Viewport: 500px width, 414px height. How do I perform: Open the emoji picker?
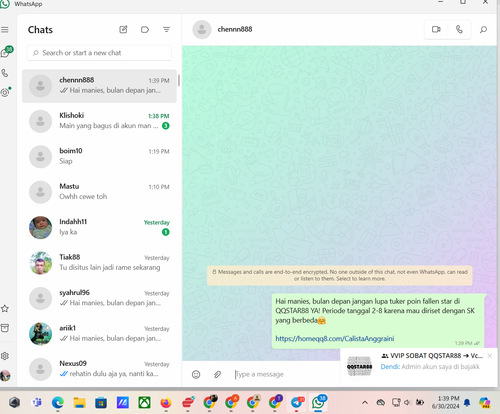coord(196,374)
